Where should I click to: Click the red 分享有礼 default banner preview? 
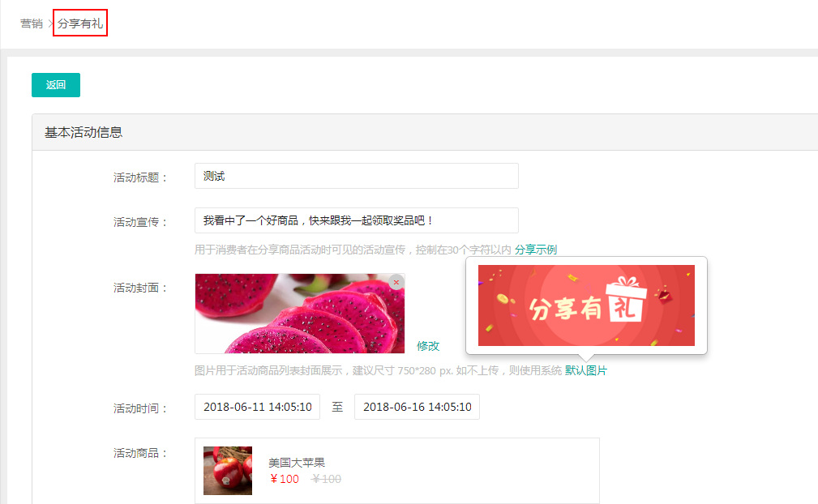(586, 305)
